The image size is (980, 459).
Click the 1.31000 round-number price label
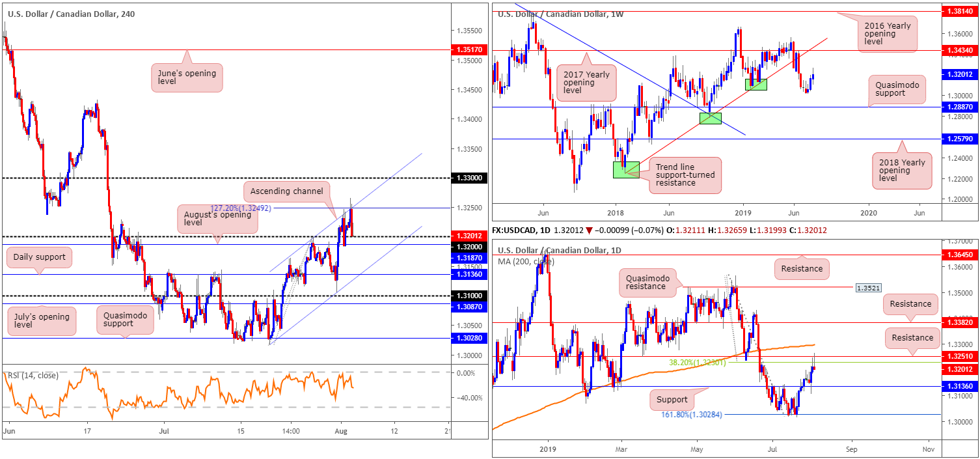[x=469, y=296]
